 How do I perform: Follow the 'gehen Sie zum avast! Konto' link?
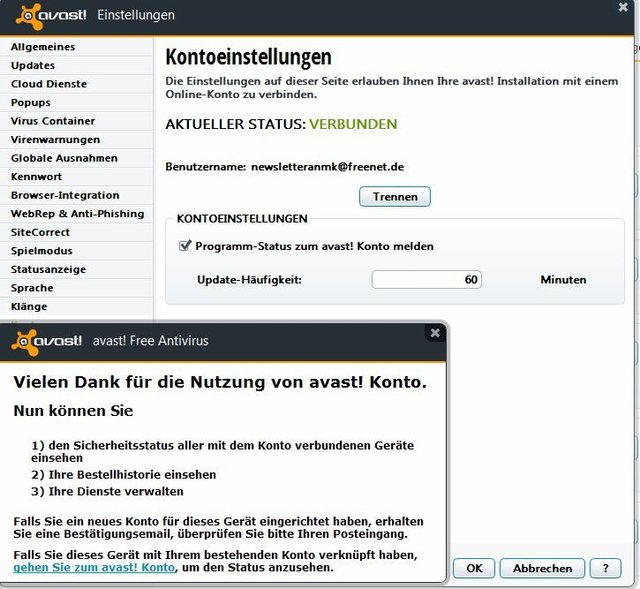tap(94, 567)
